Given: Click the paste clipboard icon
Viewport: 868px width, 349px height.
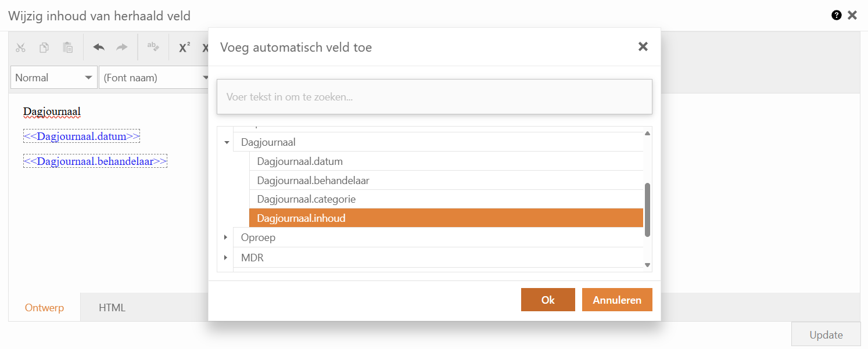Looking at the screenshot, I should click(68, 48).
